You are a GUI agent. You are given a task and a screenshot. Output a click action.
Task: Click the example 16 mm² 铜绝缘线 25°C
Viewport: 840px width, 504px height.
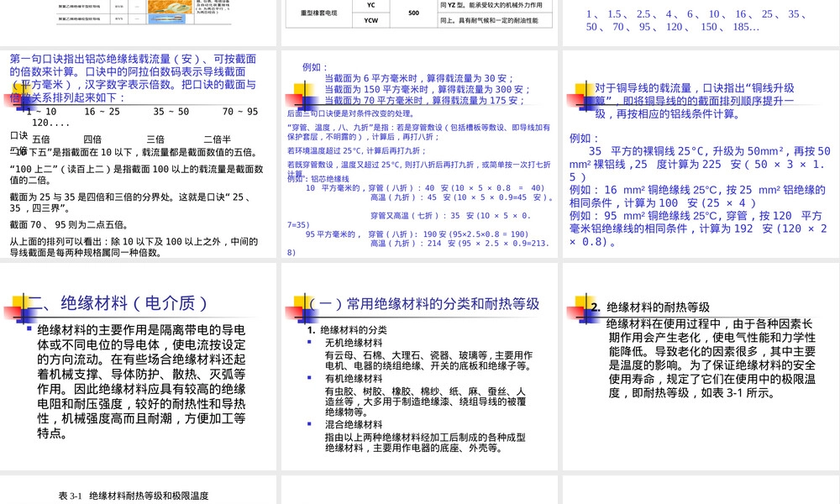click(697, 197)
